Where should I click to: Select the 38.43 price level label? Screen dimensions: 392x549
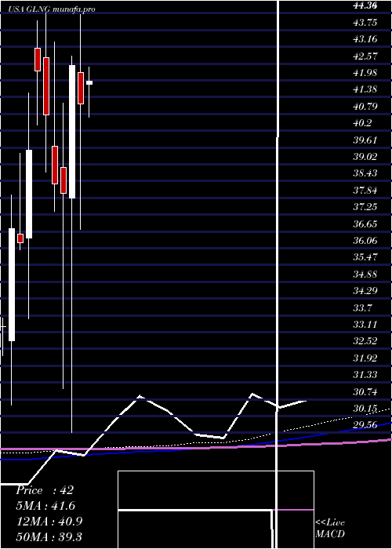click(365, 173)
